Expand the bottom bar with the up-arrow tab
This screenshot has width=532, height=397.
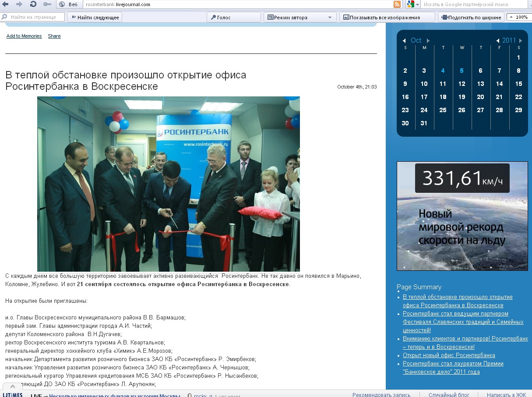click(13, 386)
